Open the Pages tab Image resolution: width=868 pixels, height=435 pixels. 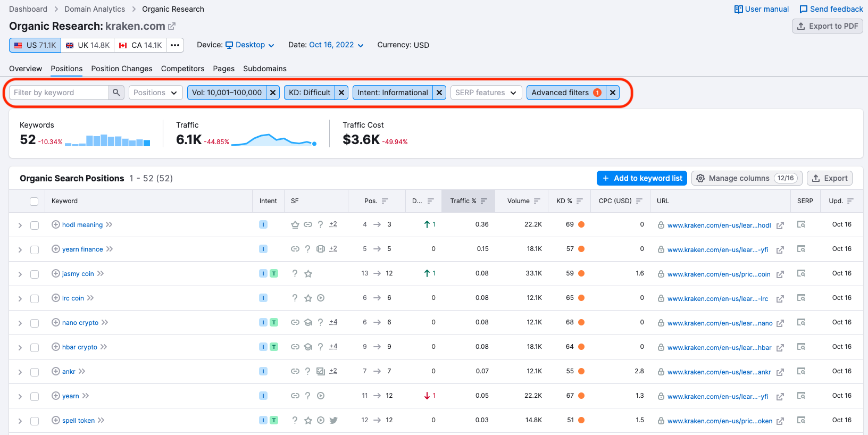click(223, 69)
